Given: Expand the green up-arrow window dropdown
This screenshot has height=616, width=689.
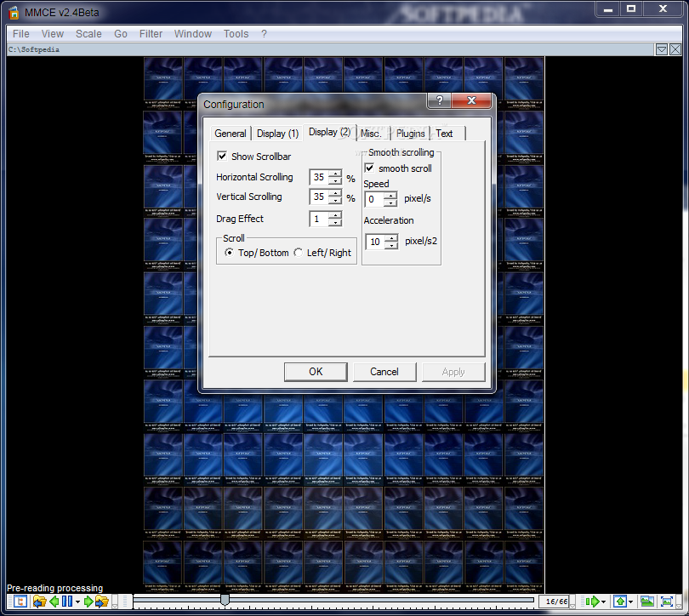Looking at the screenshot, I should pyautogui.click(x=630, y=602).
